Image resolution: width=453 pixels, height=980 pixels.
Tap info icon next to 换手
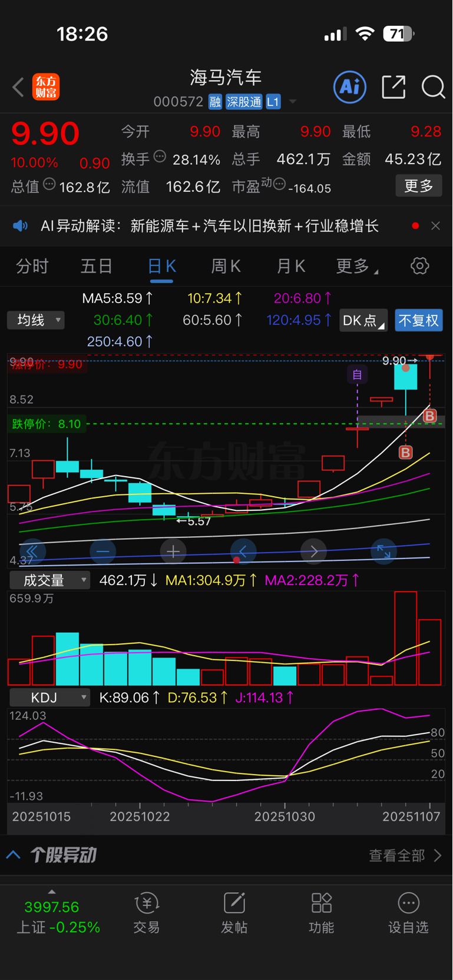(x=160, y=157)
